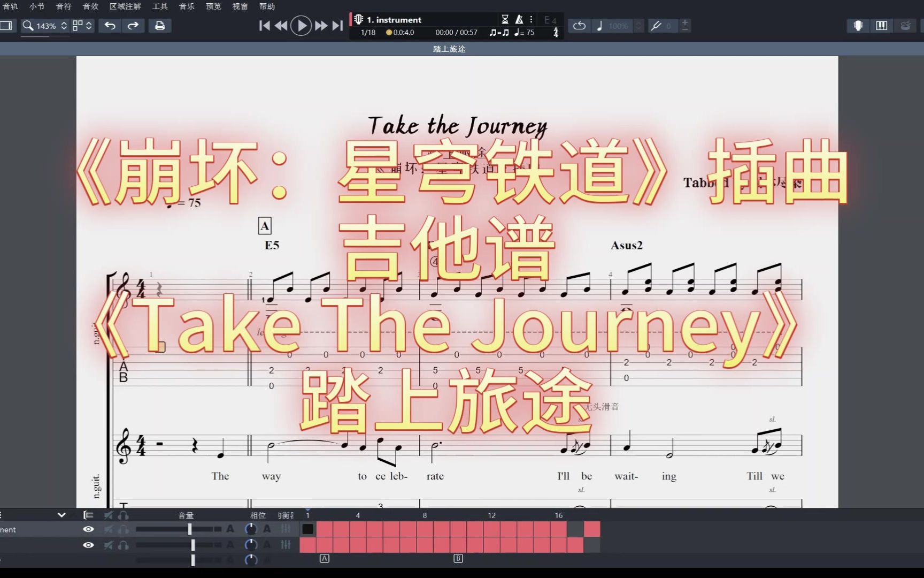Screen dimensions: 924x578
Task: Toggle the side panel layout icon
Action: (6, 26)
